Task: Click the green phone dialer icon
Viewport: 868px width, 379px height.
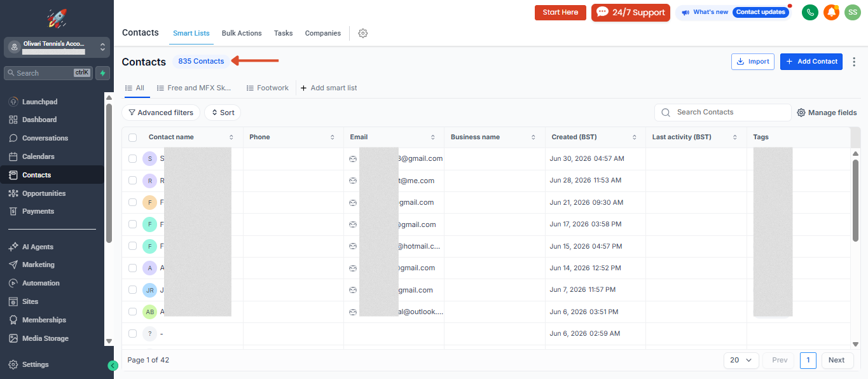Action: point(810,12)
